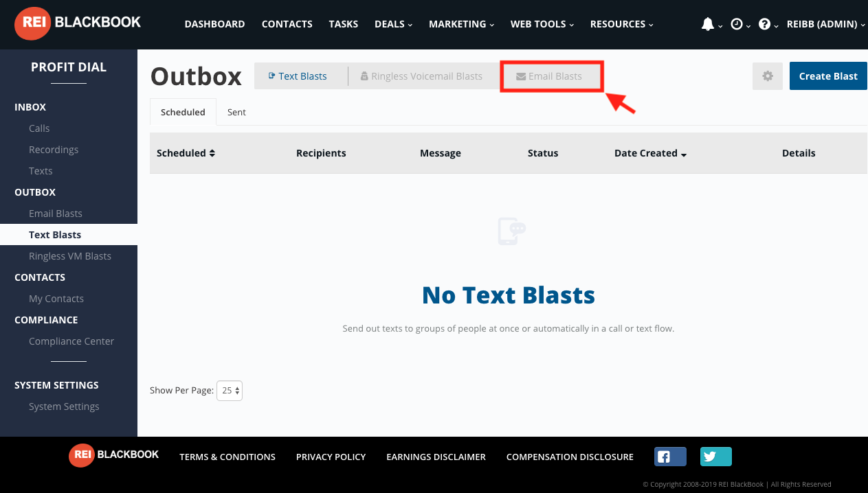Sort by the Date Created column
868x493 pixels.
coord(650,153)
